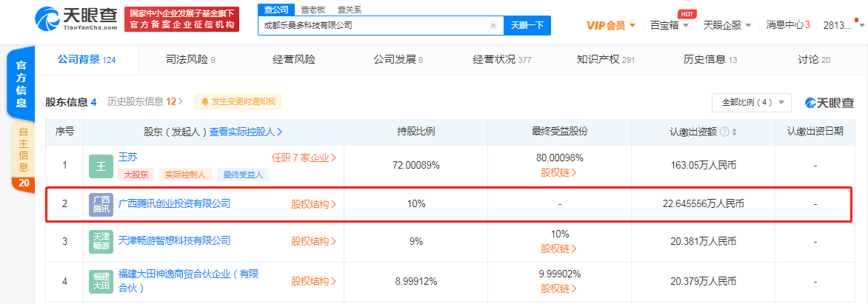Screen dimensions: 868x304
Task: Open 股权链 under 天津畅游's 10% share
Action: point(559,249)
